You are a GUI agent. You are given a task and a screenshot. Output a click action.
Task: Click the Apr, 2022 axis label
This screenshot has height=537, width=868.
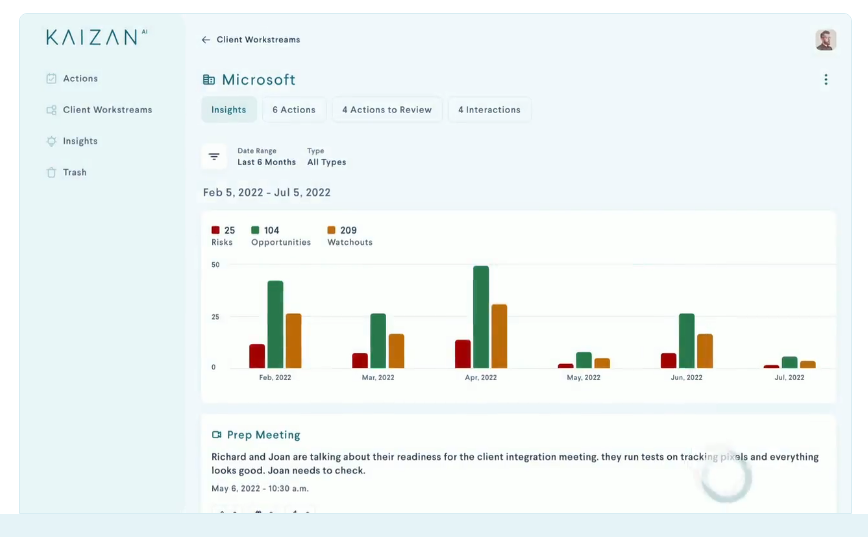pos(481,378)
